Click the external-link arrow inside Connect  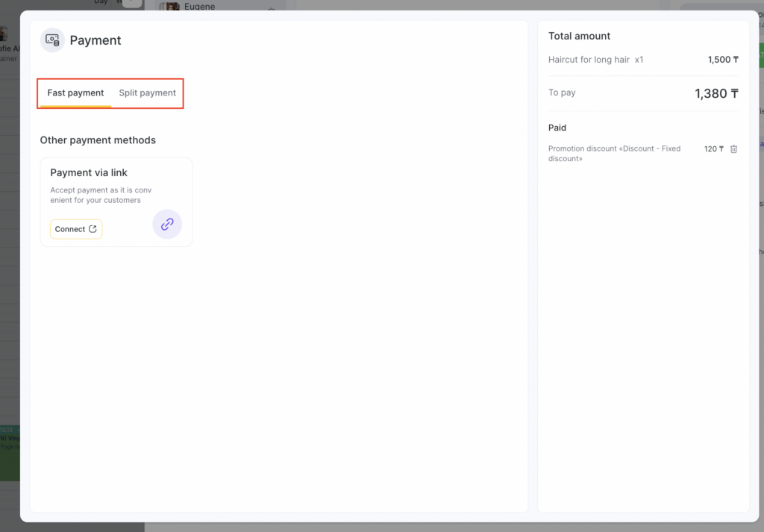93,229
